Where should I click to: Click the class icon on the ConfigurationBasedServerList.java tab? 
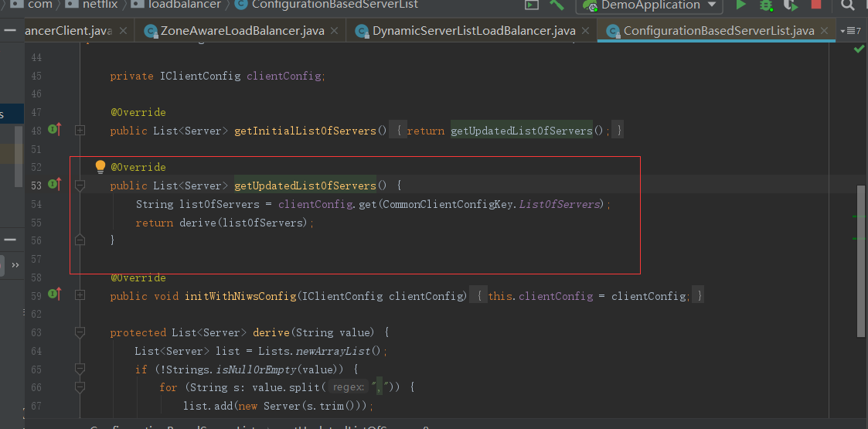[613, 32]
